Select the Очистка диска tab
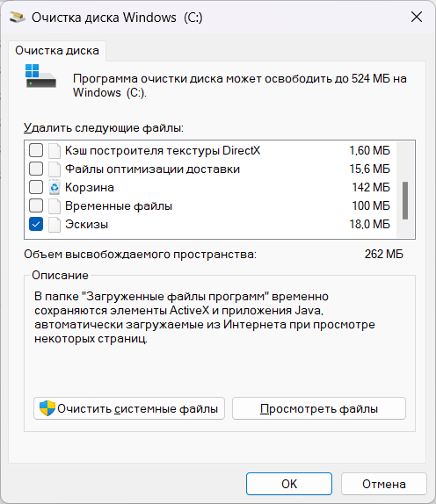 click(x=57, y=51)
